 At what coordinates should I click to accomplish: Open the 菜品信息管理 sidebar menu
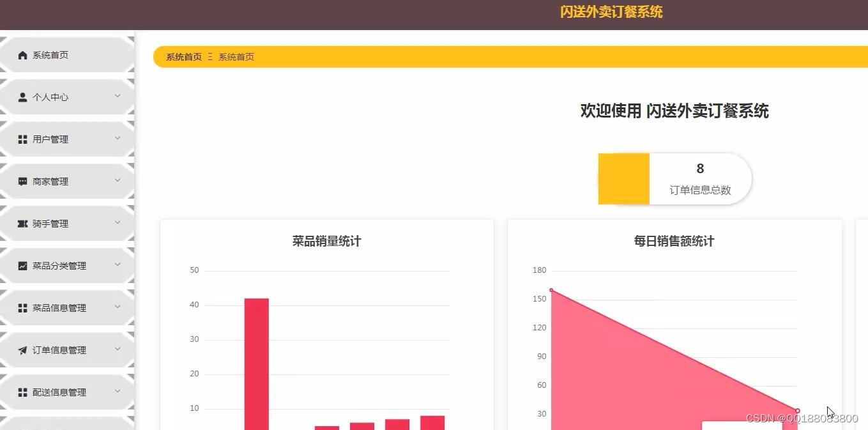(x=67, y=308)
